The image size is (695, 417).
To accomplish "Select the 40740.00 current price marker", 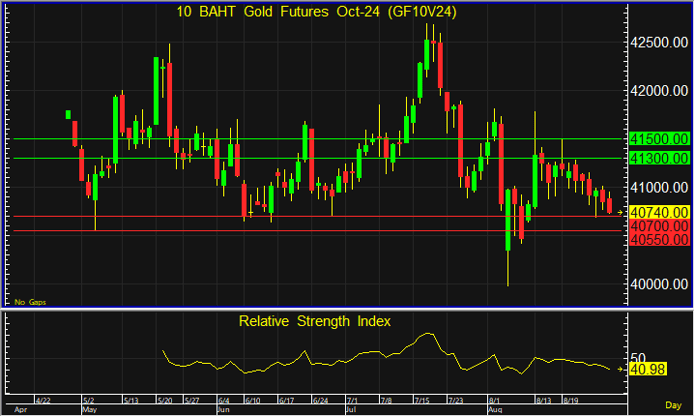I will tap(657, 212).
